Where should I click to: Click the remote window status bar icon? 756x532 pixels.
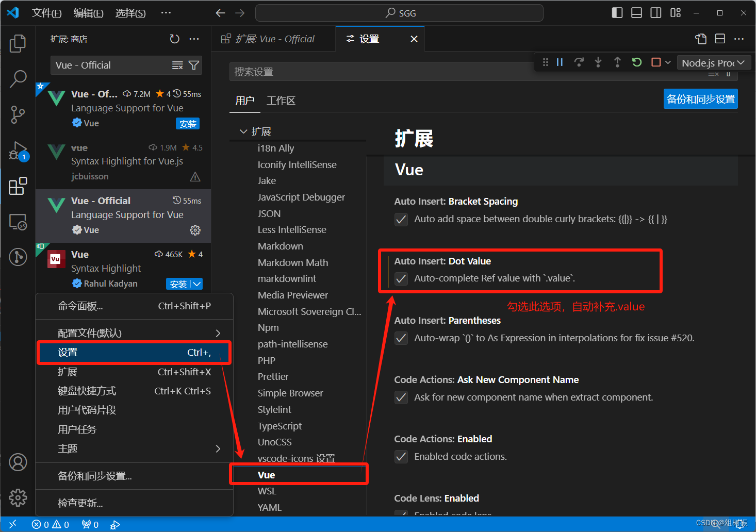[x=13, y=524]
